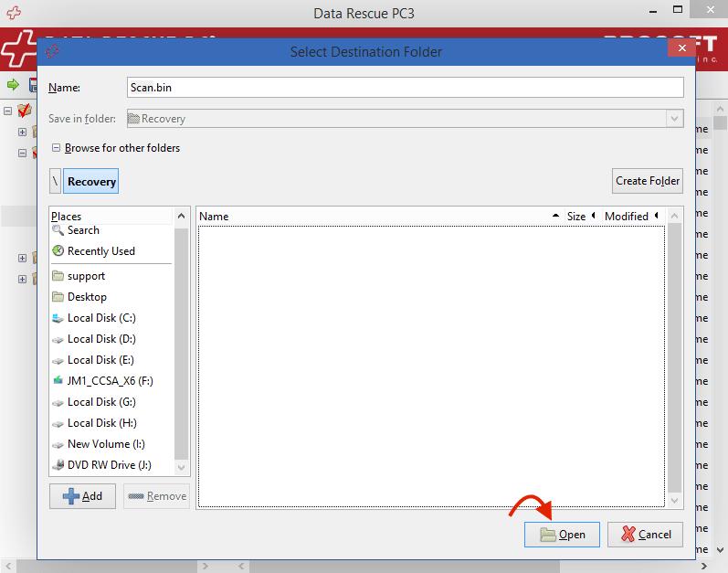Focus the Name text field
The image size is (728, 573).
[x=405, y=88]
